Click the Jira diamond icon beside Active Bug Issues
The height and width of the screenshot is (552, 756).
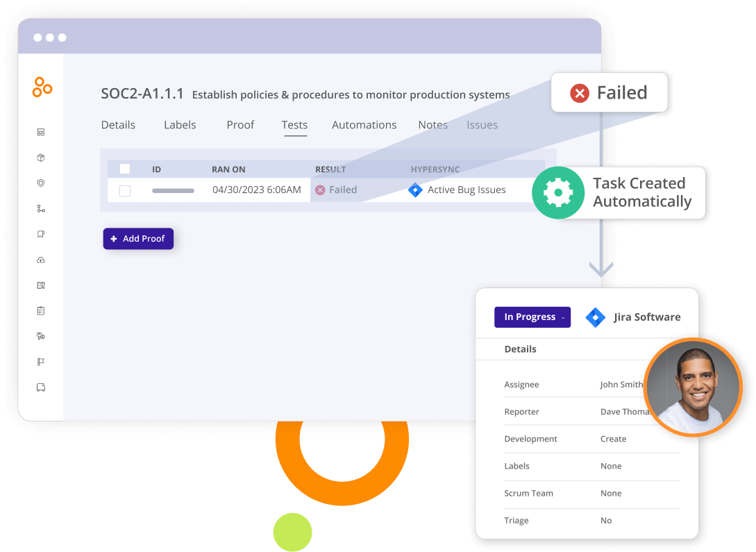tap(415, 190)
